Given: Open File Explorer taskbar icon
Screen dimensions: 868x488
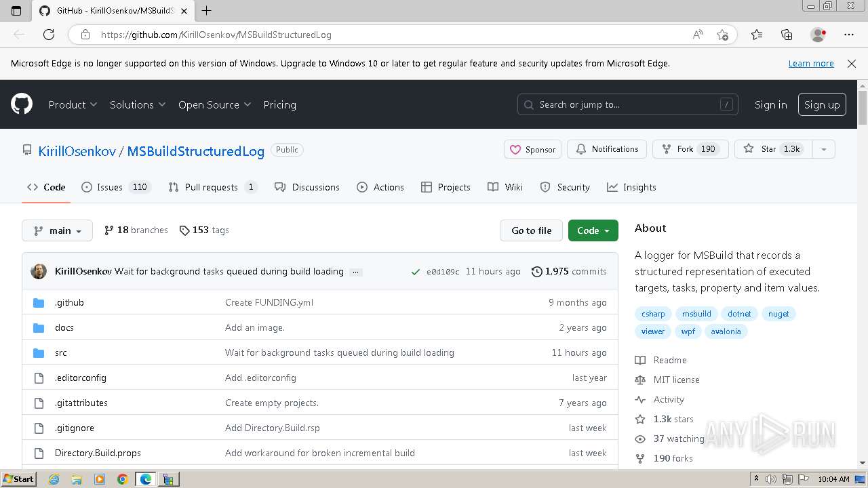Looking at the screenshot, I should pyautogui.click(x=77, y=479).
